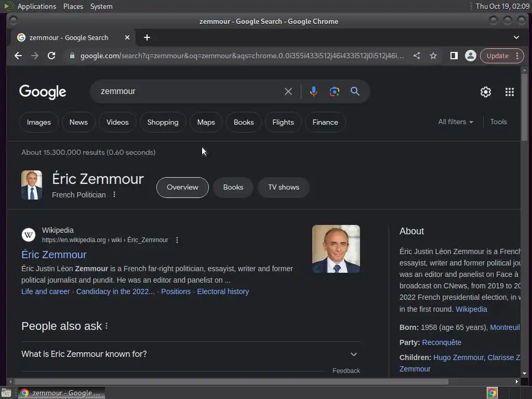Bookmark this tab with star
The image size is (532, 399).
point(433,56)
